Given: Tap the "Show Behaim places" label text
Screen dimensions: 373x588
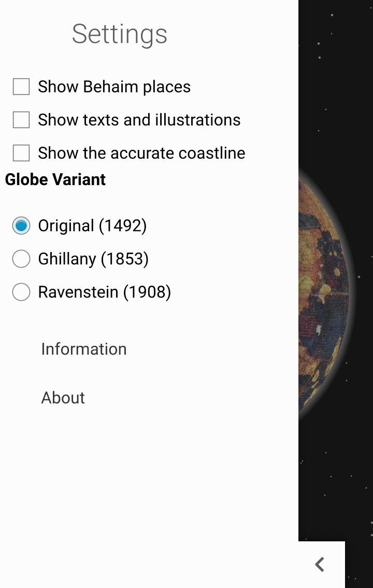Looking at the screenshot, I should [114, 87].
